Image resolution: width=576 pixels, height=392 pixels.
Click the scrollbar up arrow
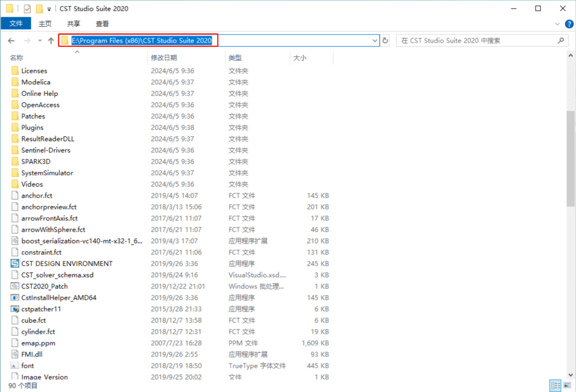571,56
